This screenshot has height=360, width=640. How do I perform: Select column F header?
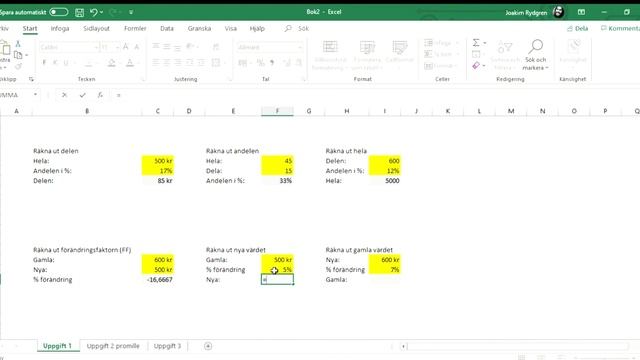click(277, 111)
